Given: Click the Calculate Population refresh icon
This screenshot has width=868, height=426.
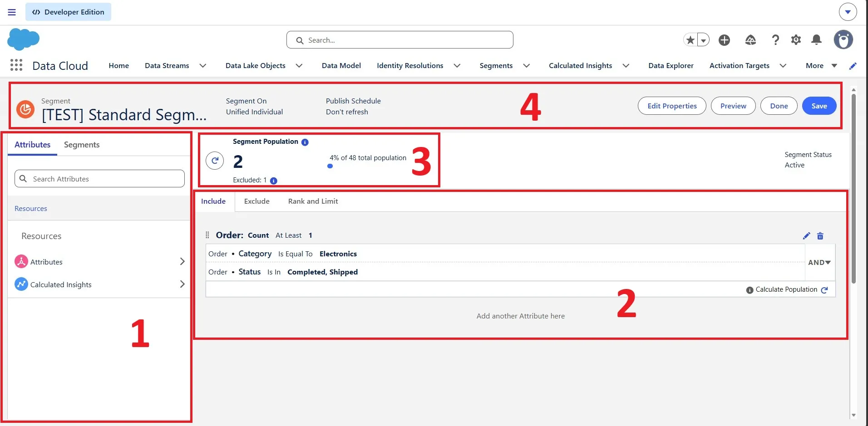Looking at the screenshot, I should pyautogui.click(x=824, y=290).
